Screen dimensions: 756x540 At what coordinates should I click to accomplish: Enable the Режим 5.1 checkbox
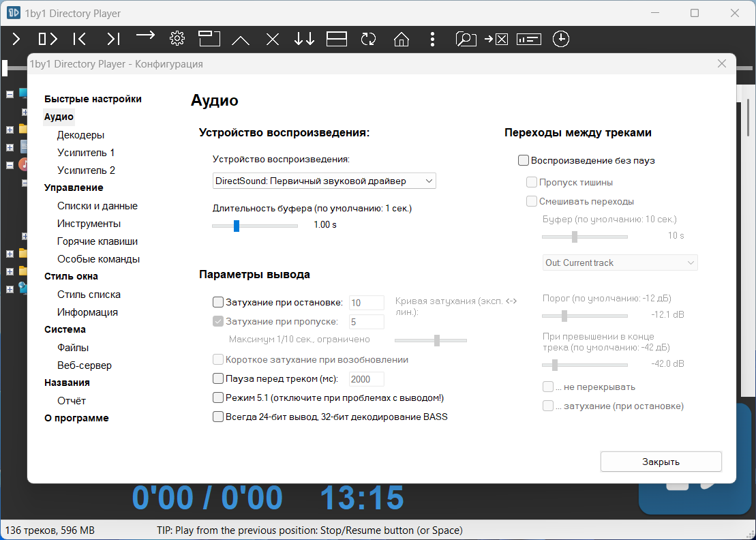[x=218, y=397]
